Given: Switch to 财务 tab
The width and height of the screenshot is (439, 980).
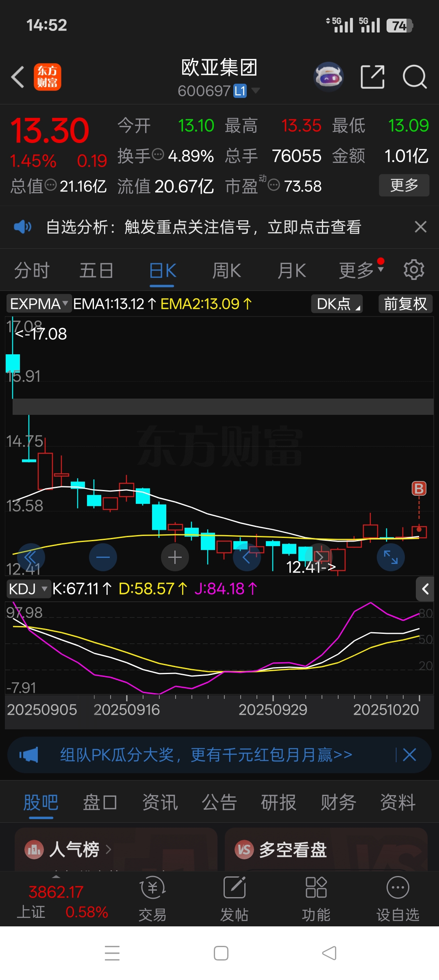Looking at the screenshot, I should click(x=338, y=803).
